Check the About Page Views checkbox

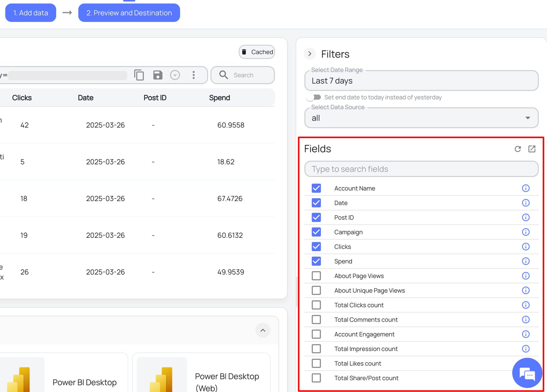316,276
